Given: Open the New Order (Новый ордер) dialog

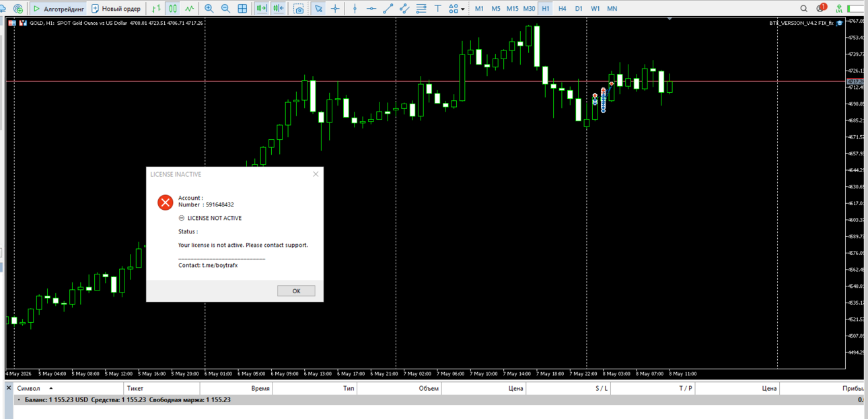Looking at the screenshot, I should pos(116,9).
